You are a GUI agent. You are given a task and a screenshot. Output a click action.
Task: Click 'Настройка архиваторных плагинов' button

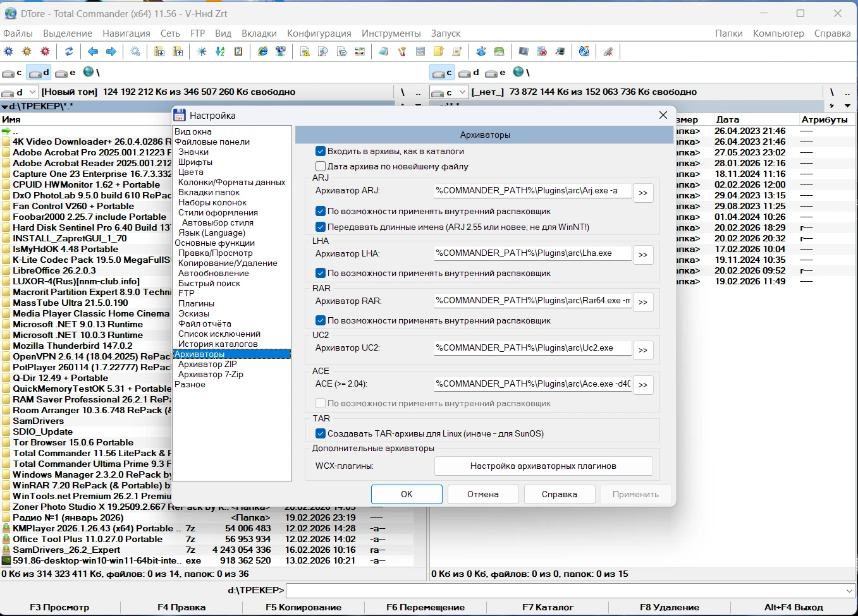coord(542,466)
